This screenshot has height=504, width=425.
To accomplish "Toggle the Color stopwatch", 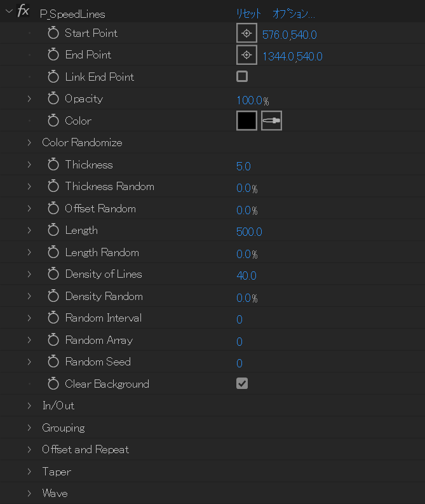I will click(53, 121).
